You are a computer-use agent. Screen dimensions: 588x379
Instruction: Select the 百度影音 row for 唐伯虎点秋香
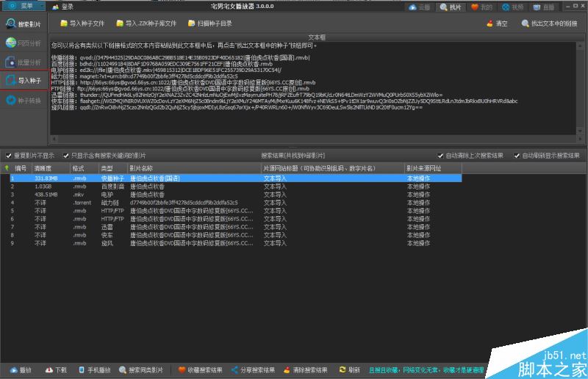(x=235, y=187)
